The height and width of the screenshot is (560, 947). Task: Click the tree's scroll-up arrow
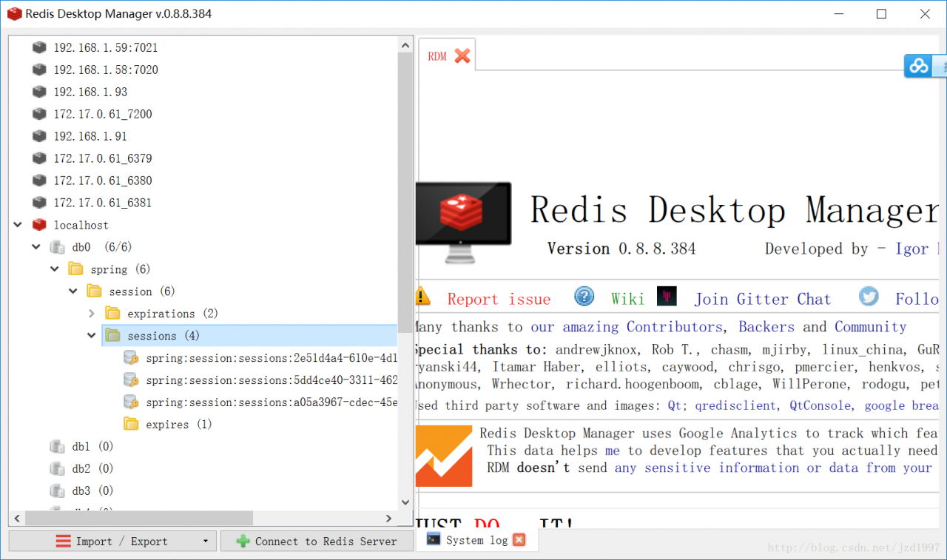click(x=405, y=45)
